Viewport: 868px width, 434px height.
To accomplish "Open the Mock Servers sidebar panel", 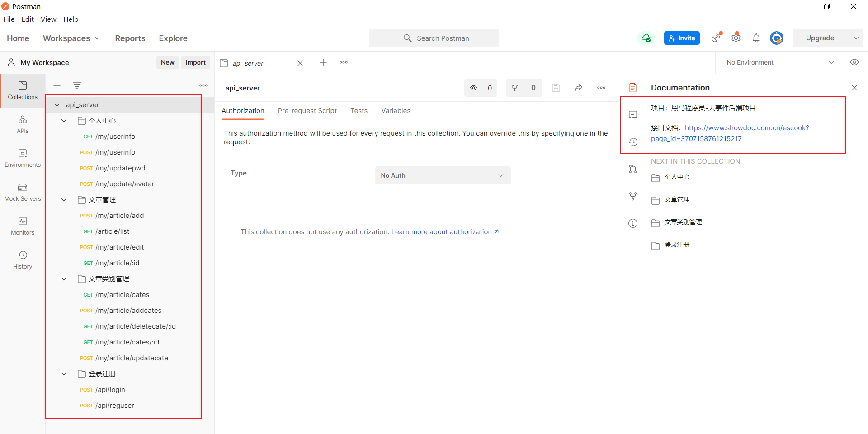I will click(23, 192).
